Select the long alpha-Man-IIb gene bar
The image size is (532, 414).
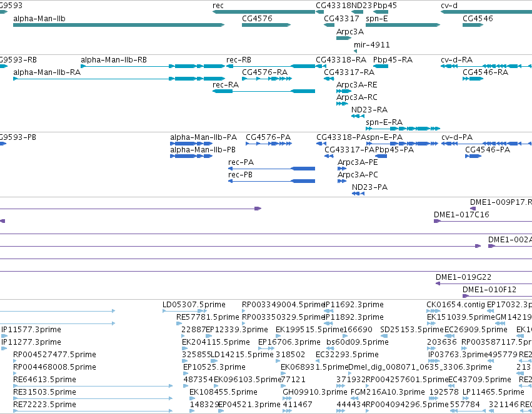[x=119, y=25]
